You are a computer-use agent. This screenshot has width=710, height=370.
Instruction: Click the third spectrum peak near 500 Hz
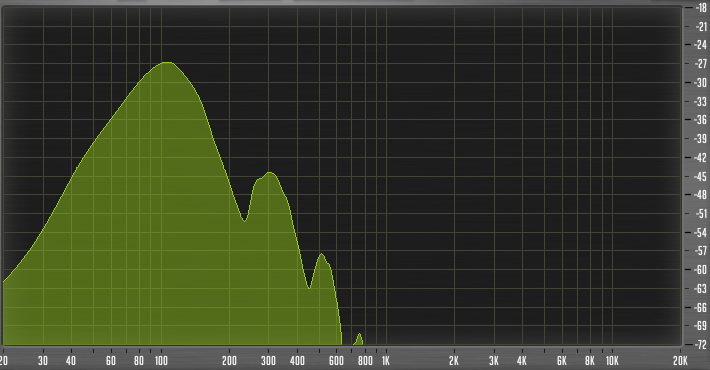tap(322, 255)
